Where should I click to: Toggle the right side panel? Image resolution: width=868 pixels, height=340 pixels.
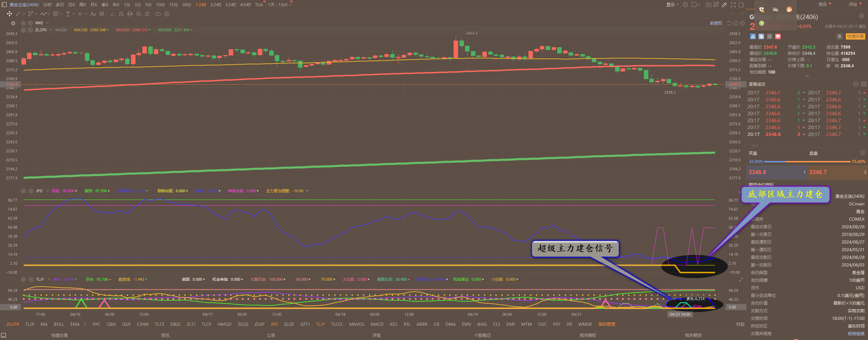coord(741,5)
